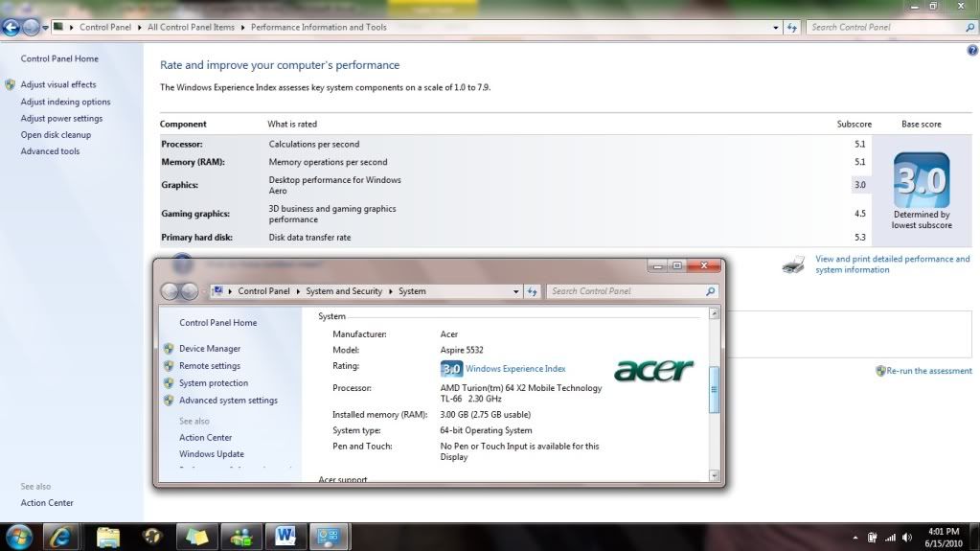Viewport: 980px width, 551px height.
Task: Open View and print detailed performance link
Action: 893,264
